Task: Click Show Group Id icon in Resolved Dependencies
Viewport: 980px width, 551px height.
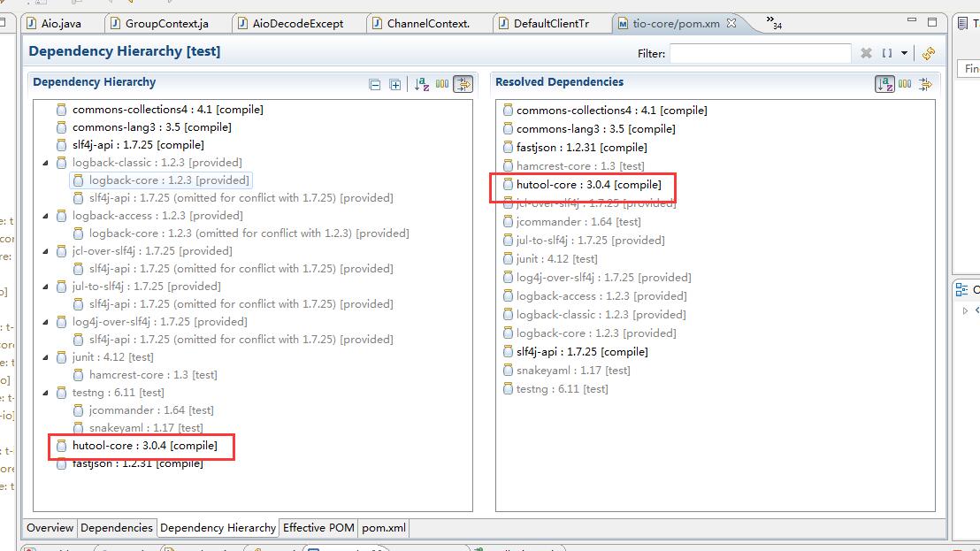Action: [x=905, y=84]
